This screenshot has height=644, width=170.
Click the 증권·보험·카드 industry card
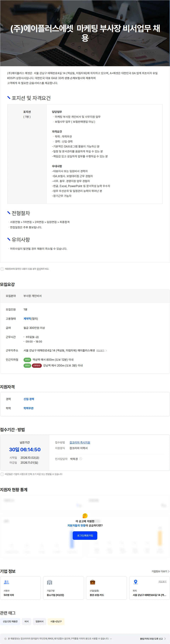[107, 588]
